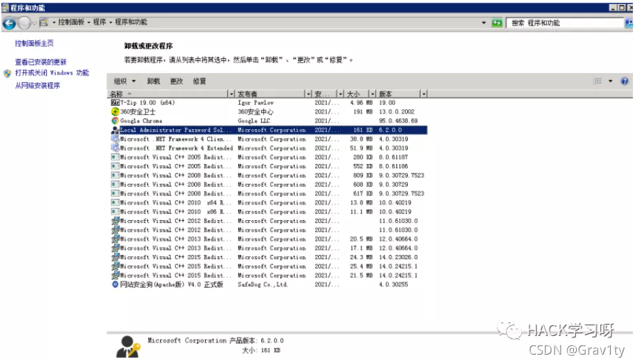635x364 pixels.
Task: Open the 查看已安装的更新 link
Action: coord(41,62)
